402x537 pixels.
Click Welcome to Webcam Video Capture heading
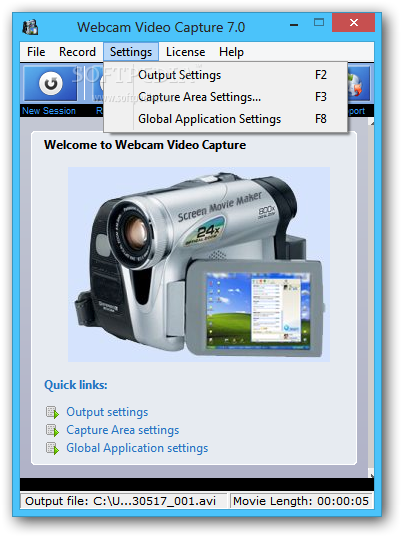pos(145,145)
